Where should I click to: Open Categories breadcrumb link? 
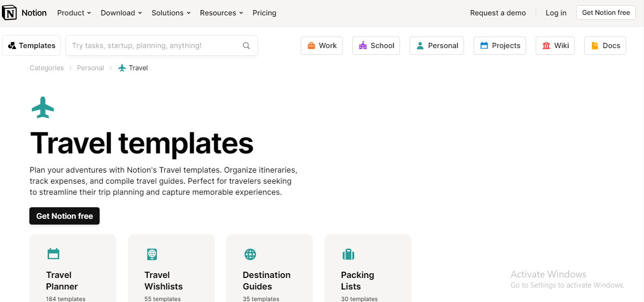(47, 68)
